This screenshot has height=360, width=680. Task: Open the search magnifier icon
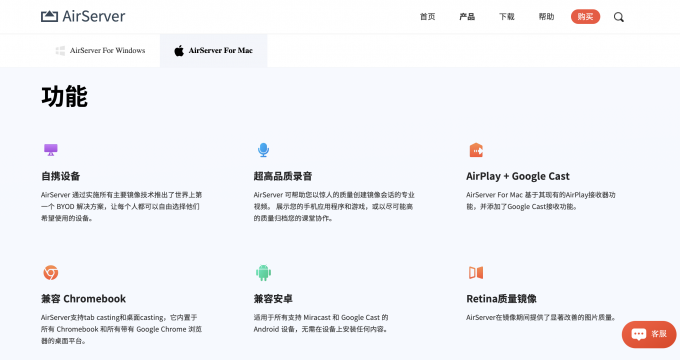[619, 17]
